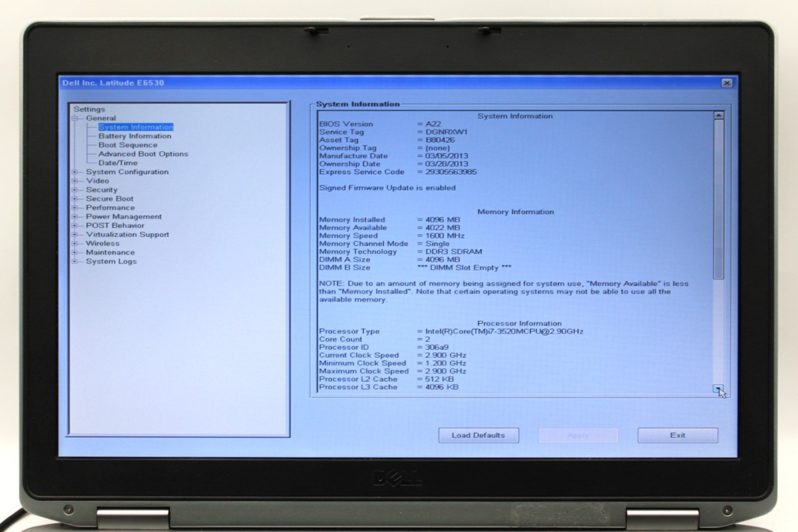Open Boot Sequence settings
This screenshot has width=798, height=532.
click(x=127, y=145)
